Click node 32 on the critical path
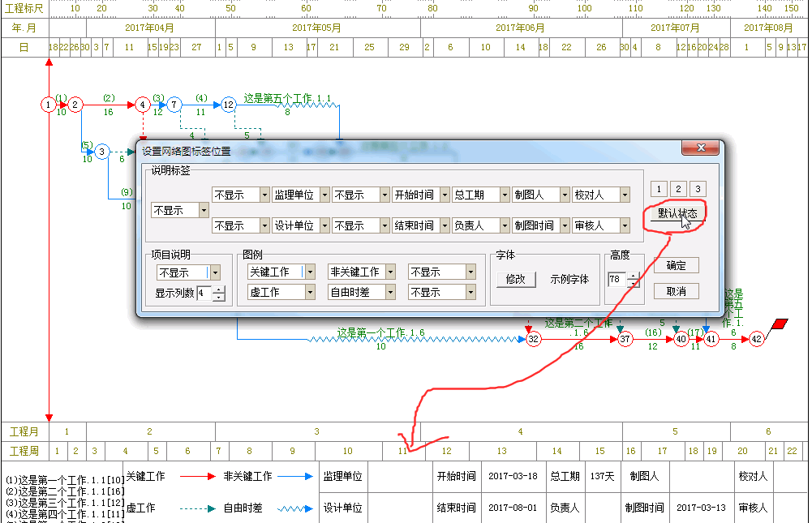Viewport: 812px width, 523px height. 532,340
